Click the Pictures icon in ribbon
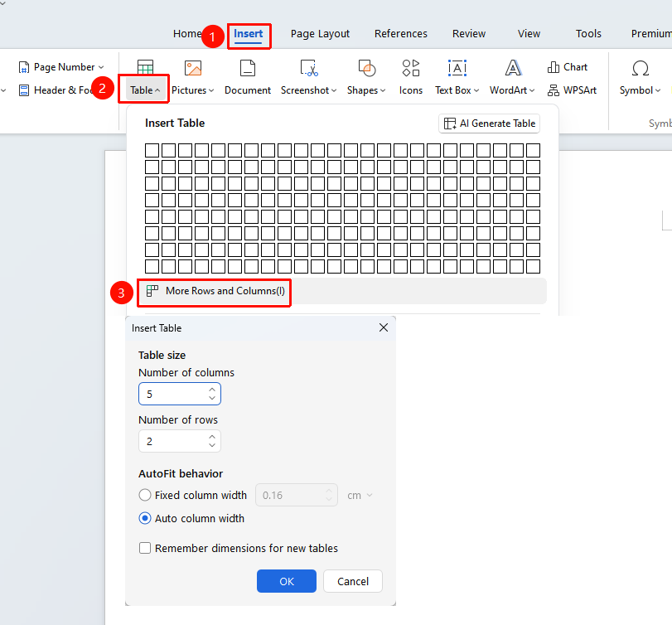The image size is (672, 625). click(x=193, y=68)
